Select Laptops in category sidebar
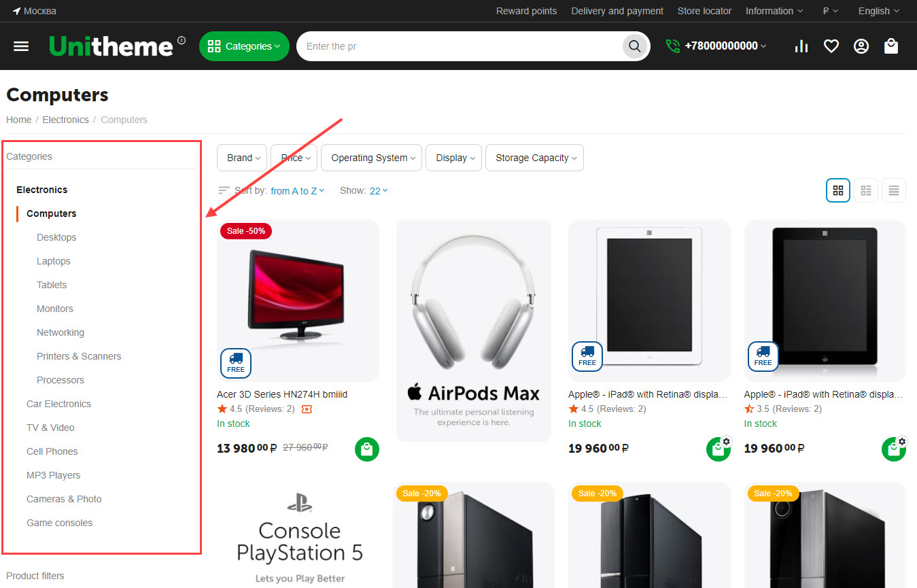Screen dimensions: 917x588 [54, 261]
